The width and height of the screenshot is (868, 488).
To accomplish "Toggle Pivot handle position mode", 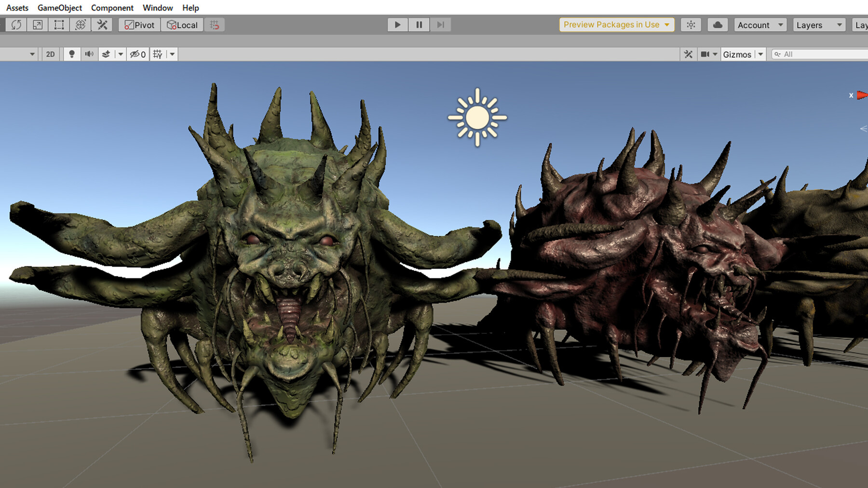I will click(x=138, y=25).
